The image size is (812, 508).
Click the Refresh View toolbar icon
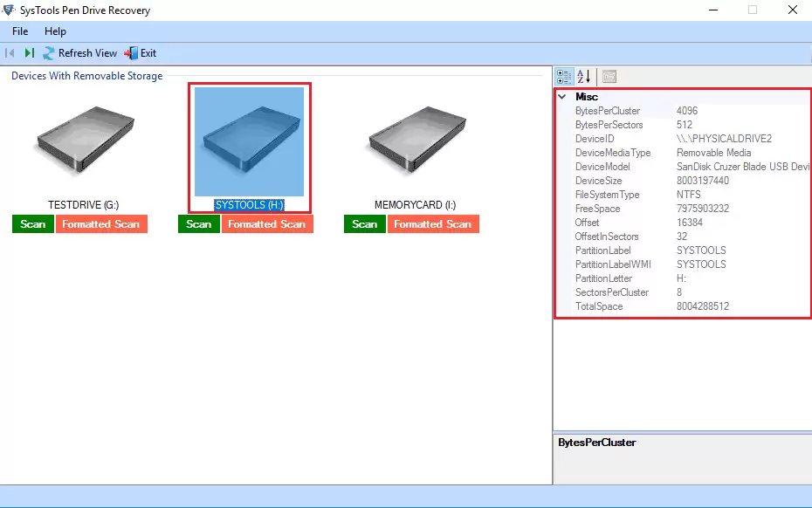tap(50, 53)
